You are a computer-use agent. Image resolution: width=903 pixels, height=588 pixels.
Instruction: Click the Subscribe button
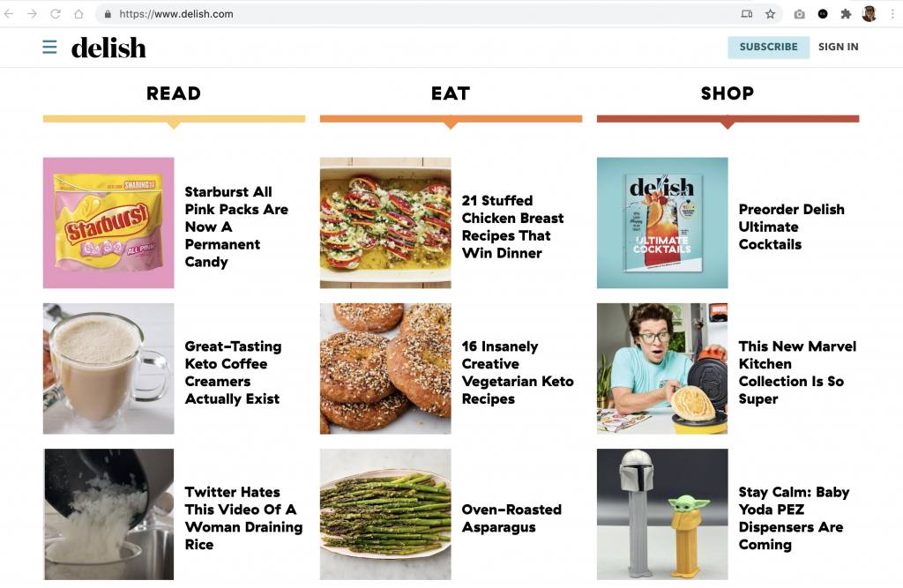[x=768, y=47]
